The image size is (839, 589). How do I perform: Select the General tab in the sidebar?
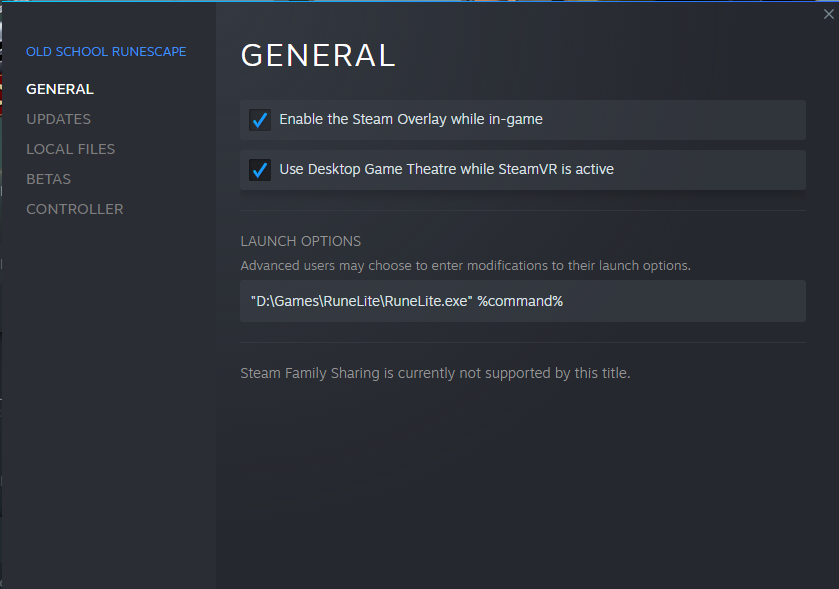point(60,89)
